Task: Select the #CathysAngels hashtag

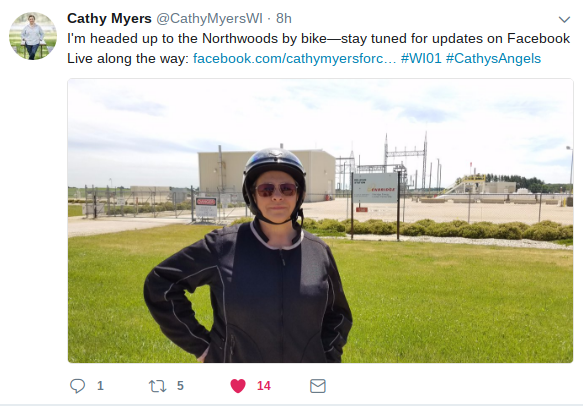Action: (x=493, y=58)
